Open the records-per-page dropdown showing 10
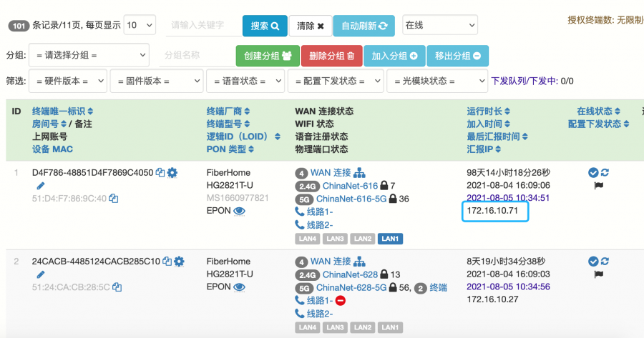644x338 pixels. tap(140, 25)
